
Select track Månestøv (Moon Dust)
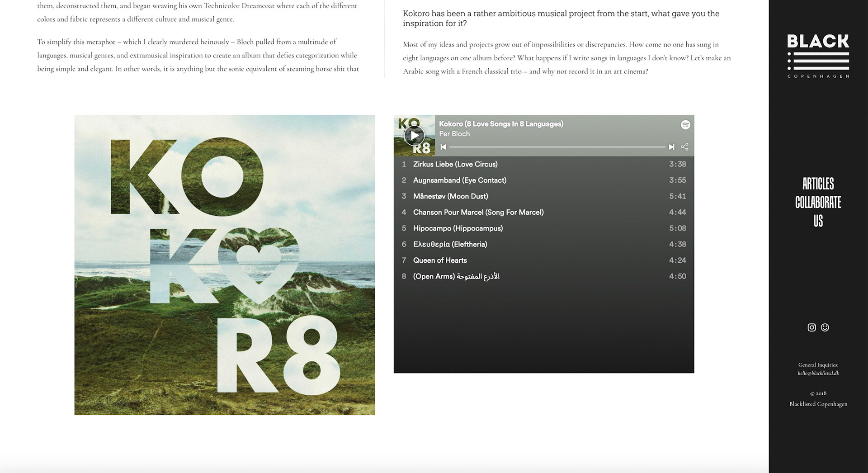[544, 196]
